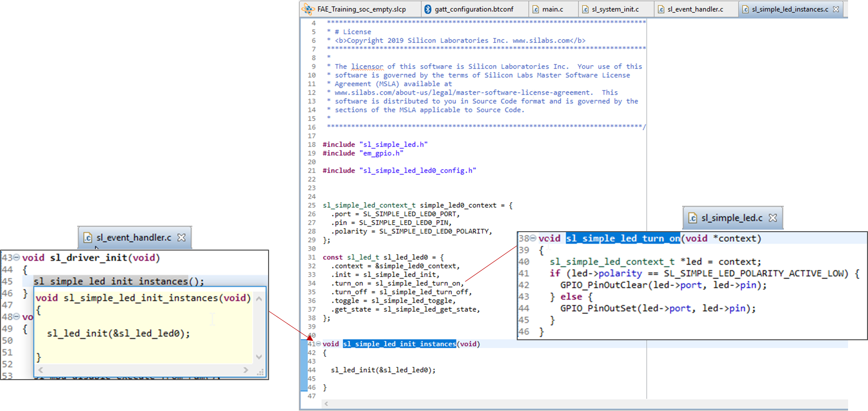868x411 pixels.
Task: Select the sl_simple_led.c tab label
Action: click(732, 218)
